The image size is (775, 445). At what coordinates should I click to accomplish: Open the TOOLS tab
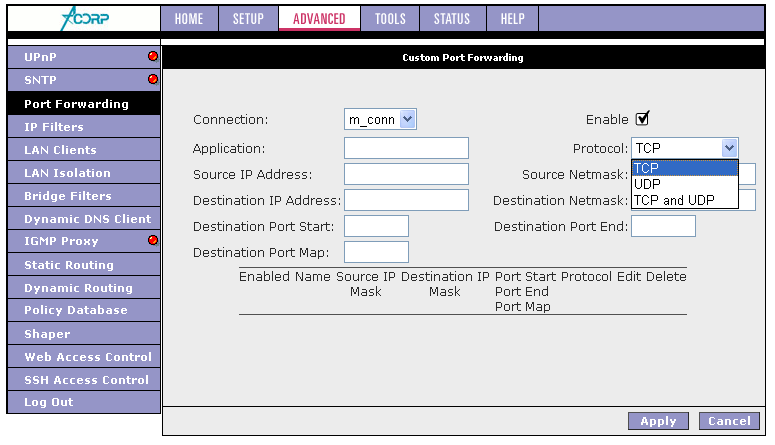click(x=390, y=18)
